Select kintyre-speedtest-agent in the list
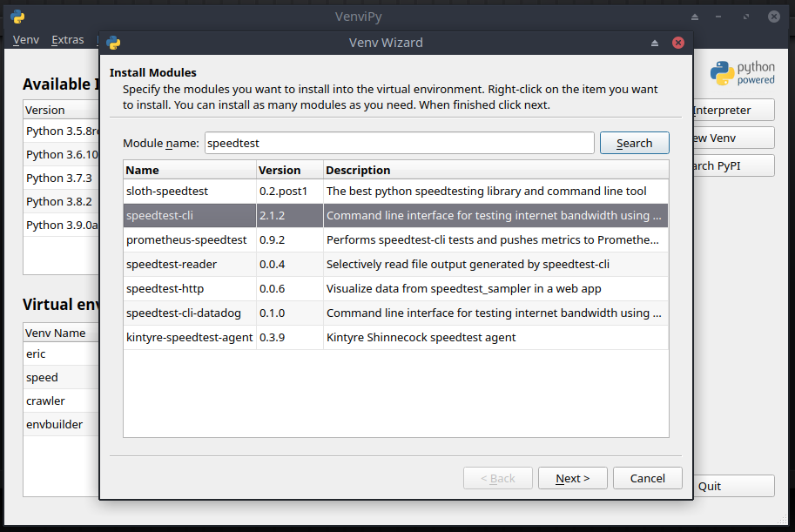This screenshot has height=532, width=795. pos(189,337)
